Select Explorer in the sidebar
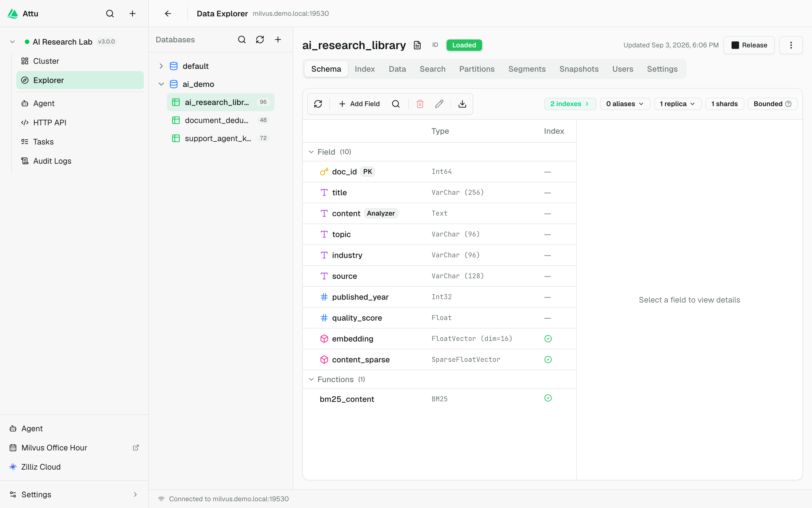Screen dimensions: 812x508 coord(80,80)
